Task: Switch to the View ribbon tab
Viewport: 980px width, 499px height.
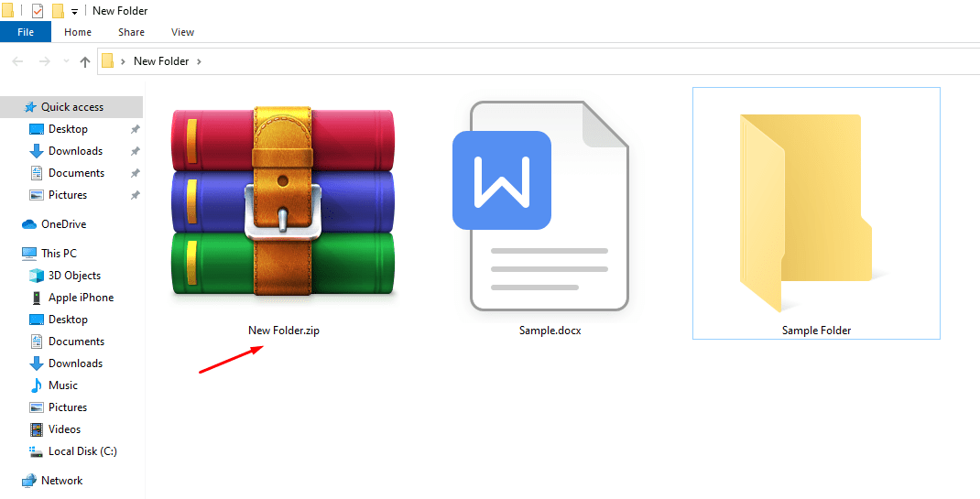Action: click(x=182, y=32)
